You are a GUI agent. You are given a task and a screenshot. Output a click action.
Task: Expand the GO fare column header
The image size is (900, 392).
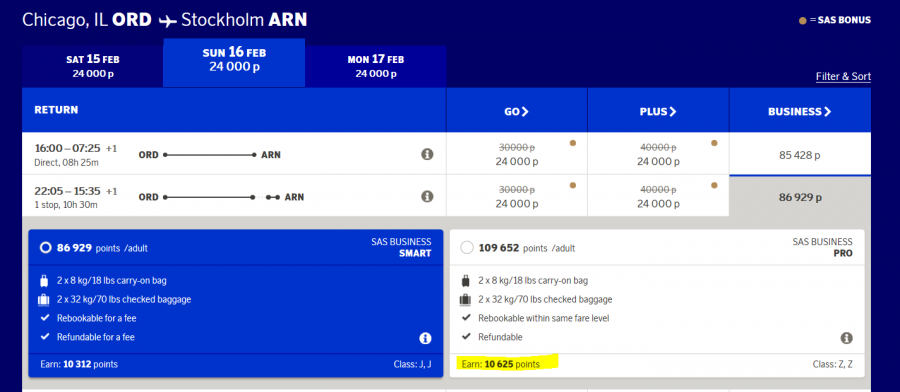click(517, 111)
